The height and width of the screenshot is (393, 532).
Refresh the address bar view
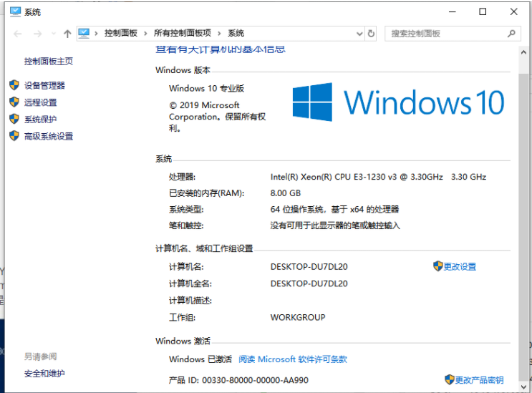click(x=371, y=34)
